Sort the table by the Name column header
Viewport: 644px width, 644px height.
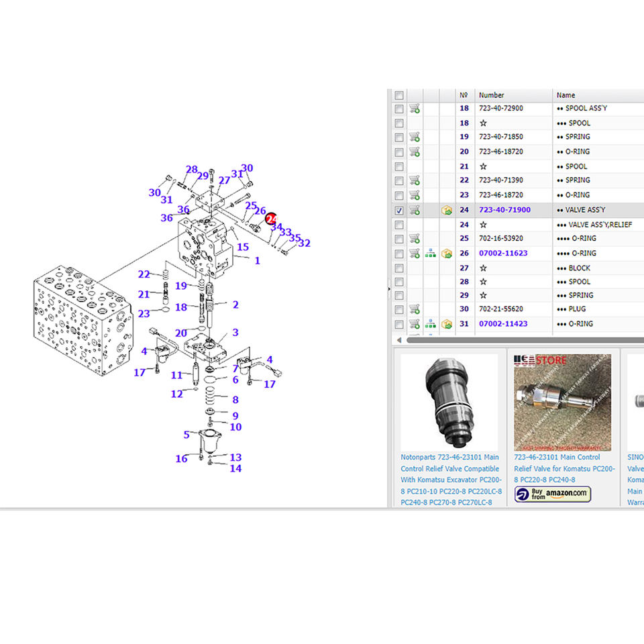[x=566, y=95]
